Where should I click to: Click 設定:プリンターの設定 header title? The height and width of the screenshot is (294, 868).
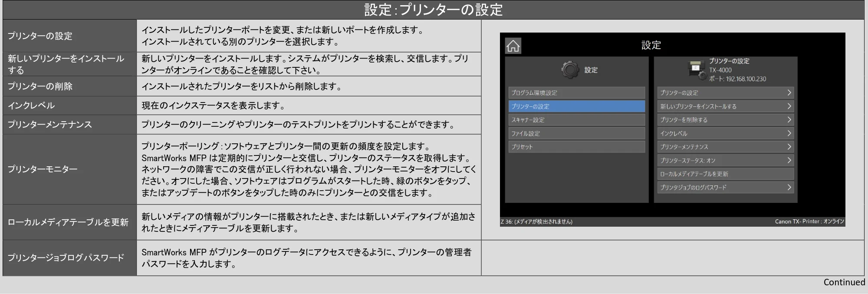(433, 10)
